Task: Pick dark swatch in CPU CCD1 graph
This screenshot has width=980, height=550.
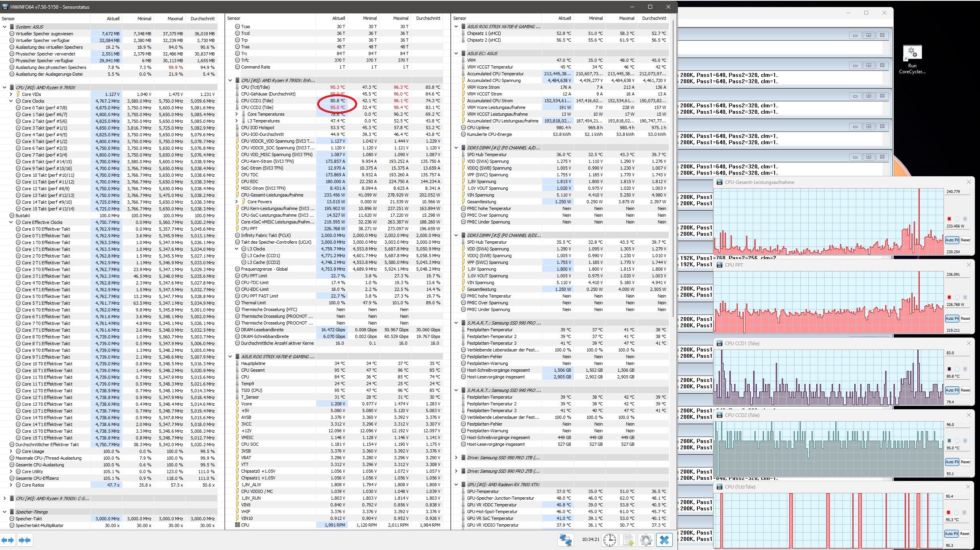Action: click(949, 369)
